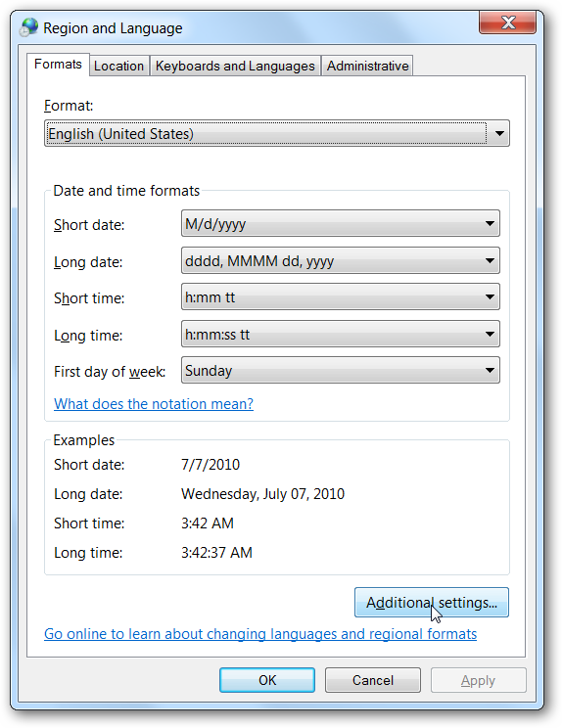Switch to the Location tab
This screenshot has width=562, height=728.
tap(118, 66)
